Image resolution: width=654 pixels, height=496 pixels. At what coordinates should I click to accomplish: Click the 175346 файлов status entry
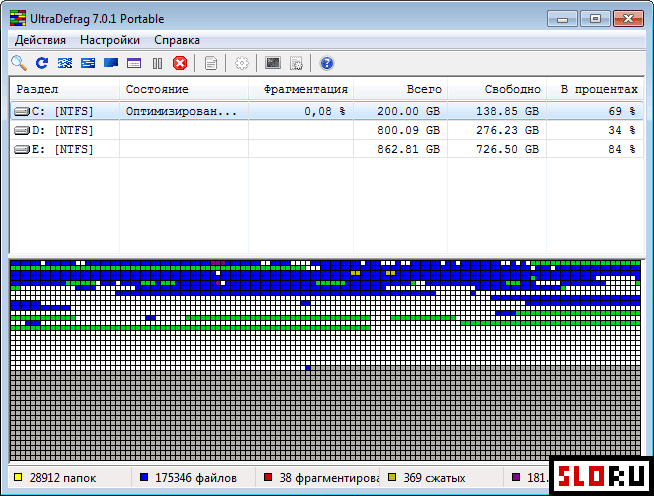196,478
